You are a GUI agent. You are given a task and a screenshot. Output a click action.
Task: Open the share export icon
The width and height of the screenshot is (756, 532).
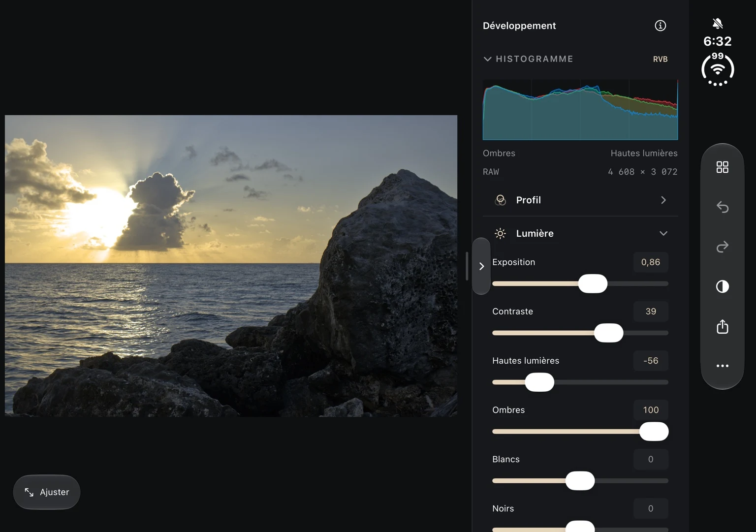tap(722, 326)
